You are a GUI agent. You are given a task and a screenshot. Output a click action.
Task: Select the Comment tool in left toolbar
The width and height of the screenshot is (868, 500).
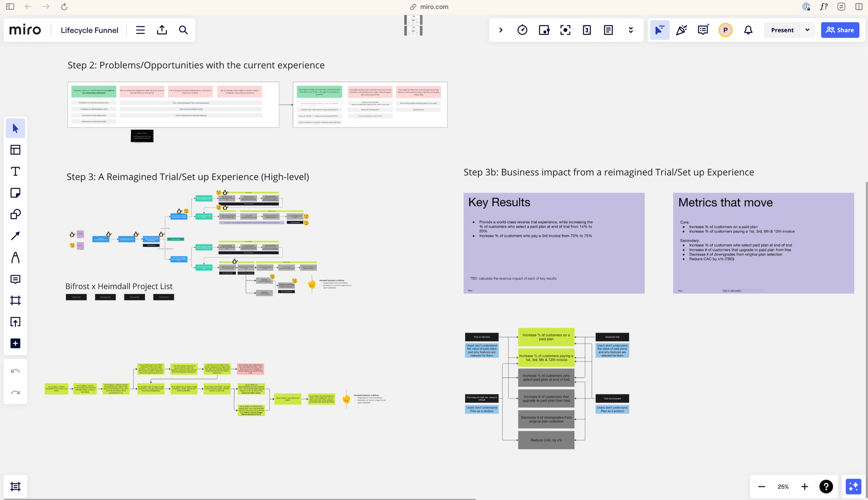coord(15,279)
